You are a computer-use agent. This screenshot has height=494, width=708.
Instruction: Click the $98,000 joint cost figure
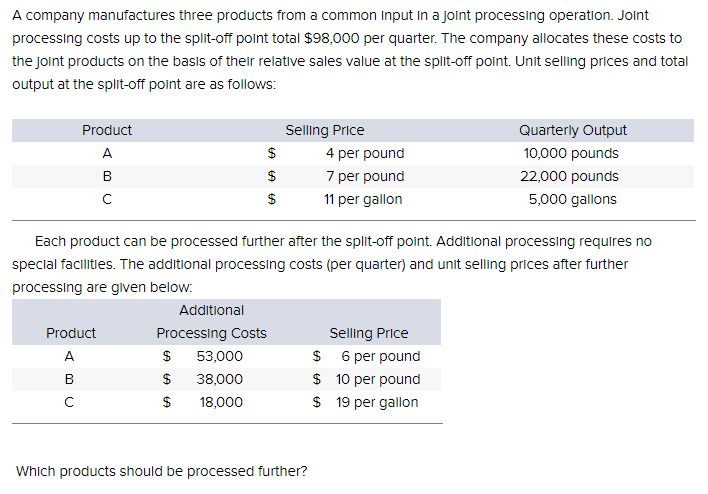[x=332, y=38]
